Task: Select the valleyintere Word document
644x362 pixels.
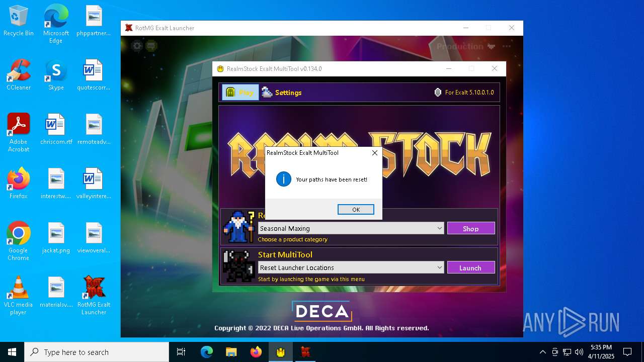Action: coord(94,184)
